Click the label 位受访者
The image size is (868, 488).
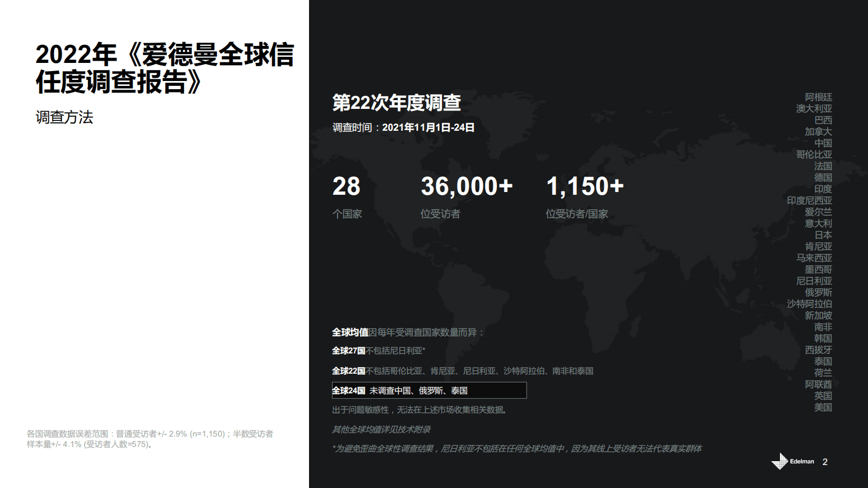click(x=440, y=214)
